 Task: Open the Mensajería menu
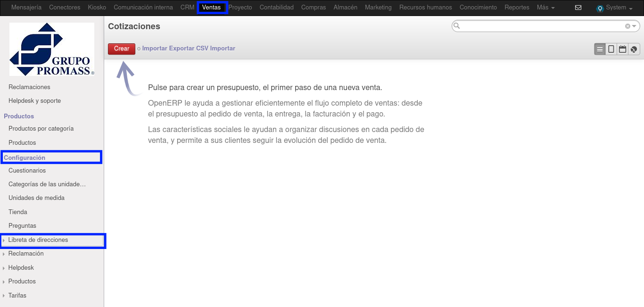pyautogui.click(x=26, y=8)
